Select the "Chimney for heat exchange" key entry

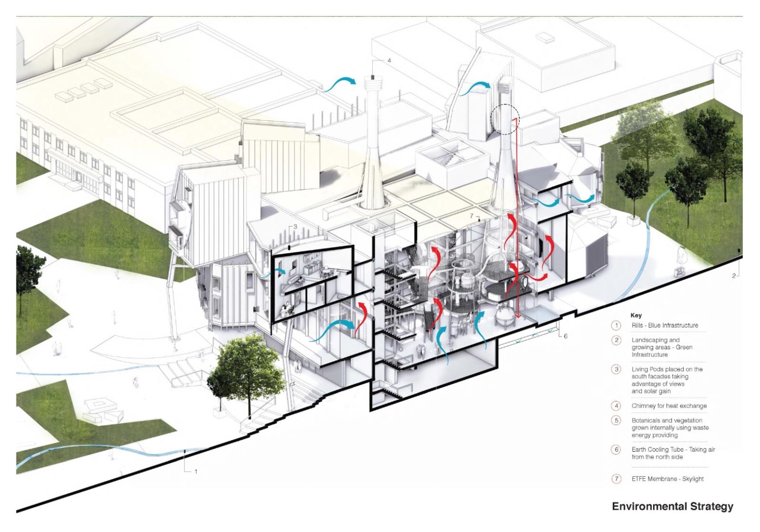[669, 406]
